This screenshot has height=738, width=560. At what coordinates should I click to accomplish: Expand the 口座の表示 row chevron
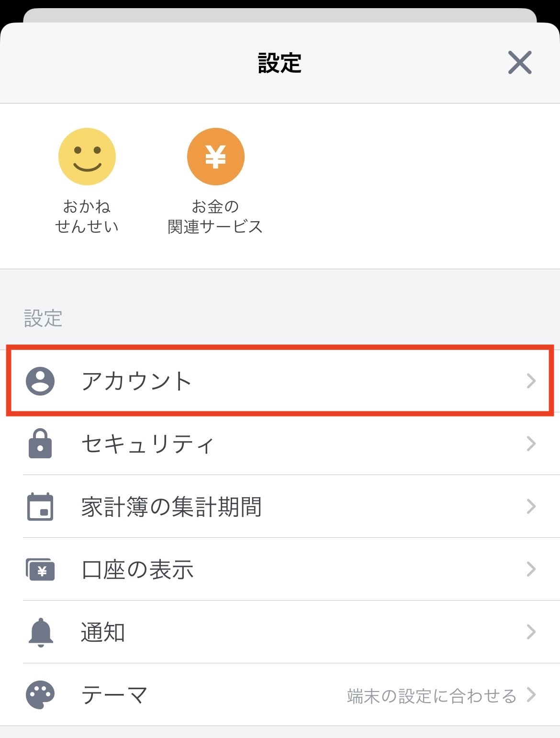tap(531, 569)
